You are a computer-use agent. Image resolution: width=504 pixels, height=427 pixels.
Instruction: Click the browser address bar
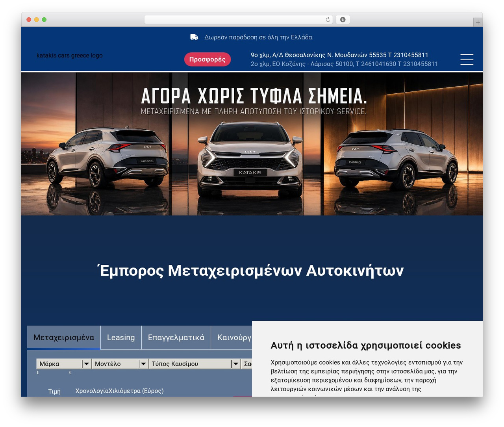(x=239, y=20)
